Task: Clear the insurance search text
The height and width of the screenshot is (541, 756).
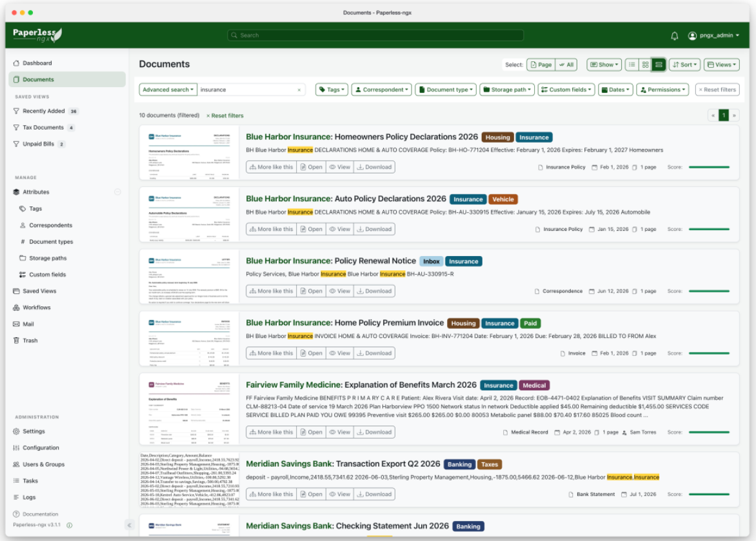Action: [299, 90]
